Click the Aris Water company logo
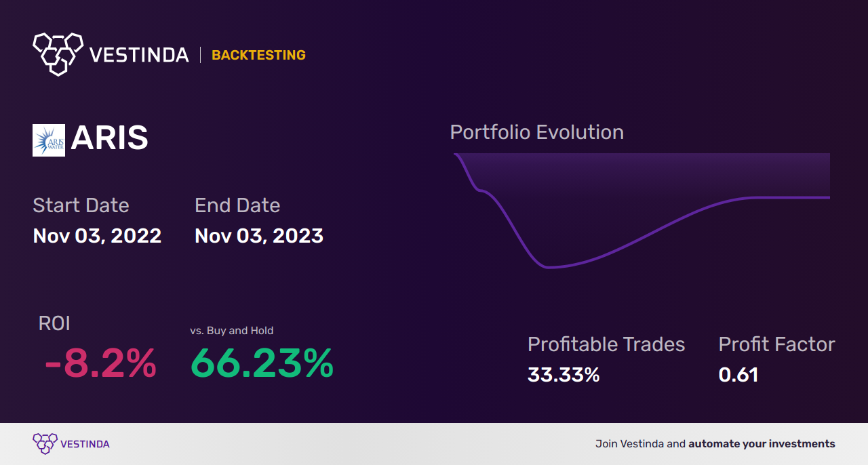Image resolution: width=868 pixels, height=465 pixels. tap(49, 140)
